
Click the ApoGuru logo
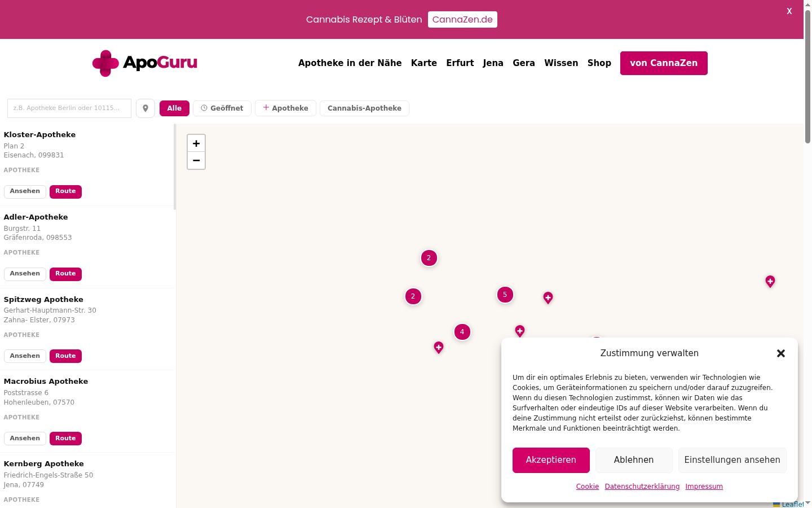pos(145,63)
